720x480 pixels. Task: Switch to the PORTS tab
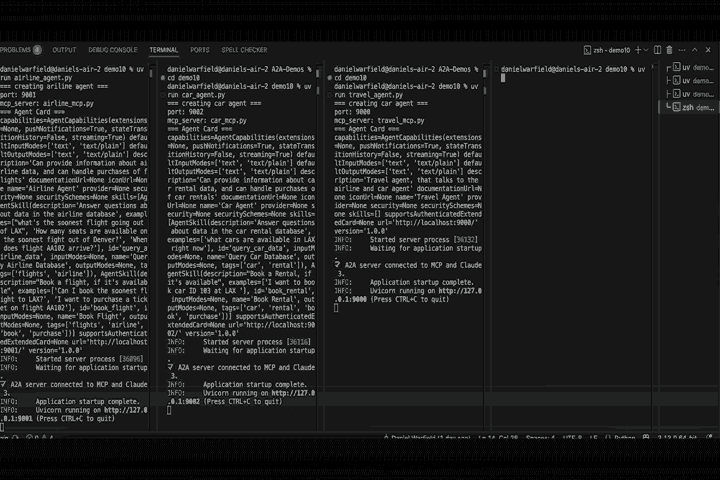(200, 50)
